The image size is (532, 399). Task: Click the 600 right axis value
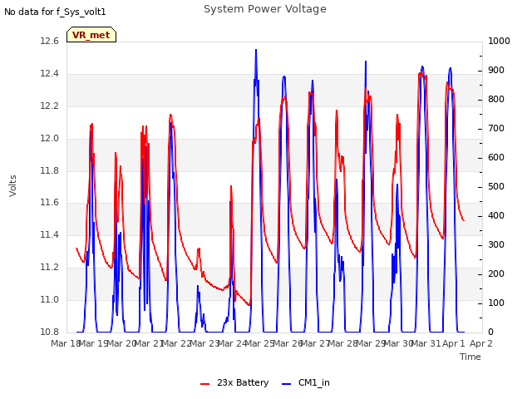click(x=496, y=158)
